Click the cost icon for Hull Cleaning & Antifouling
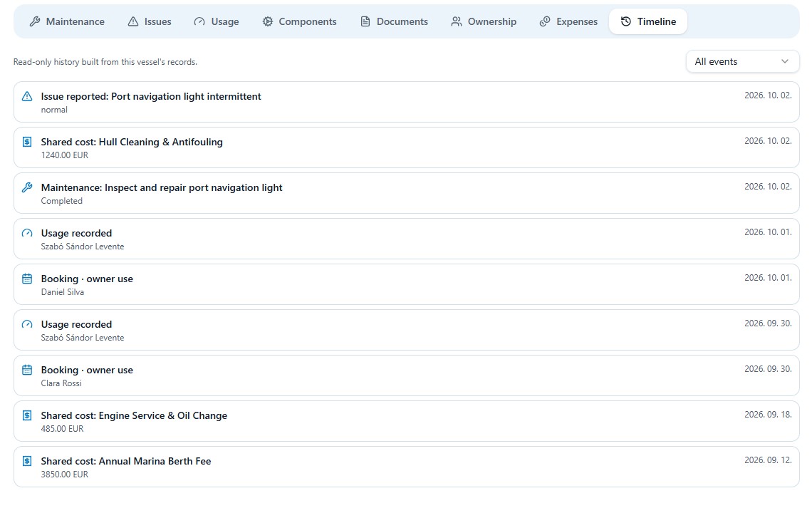This screenshot has width=812, height=508. coord(27,142)
